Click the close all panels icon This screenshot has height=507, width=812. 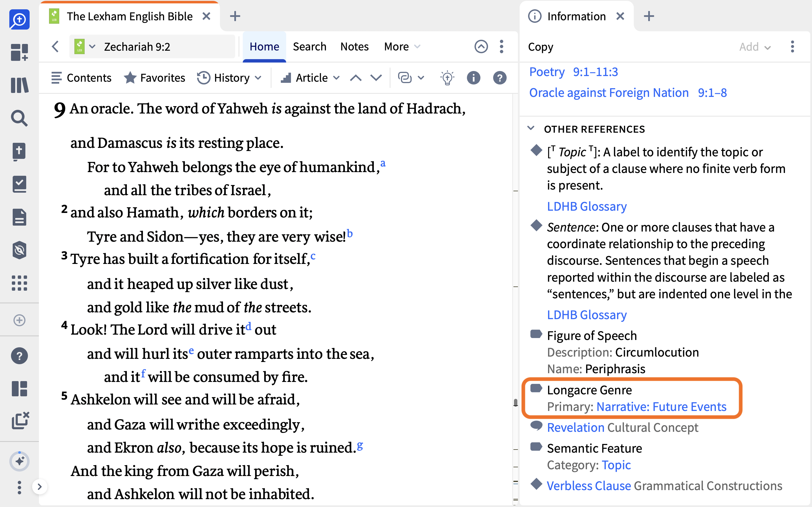pos(20,421)
